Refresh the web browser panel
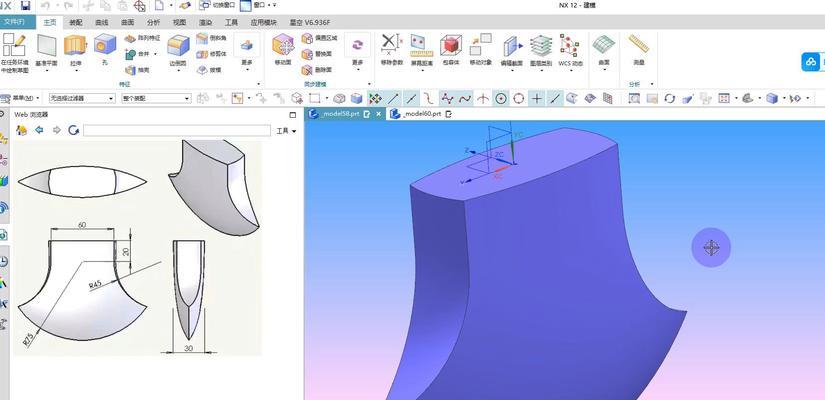The image size is (825, 400). (74, 130)
